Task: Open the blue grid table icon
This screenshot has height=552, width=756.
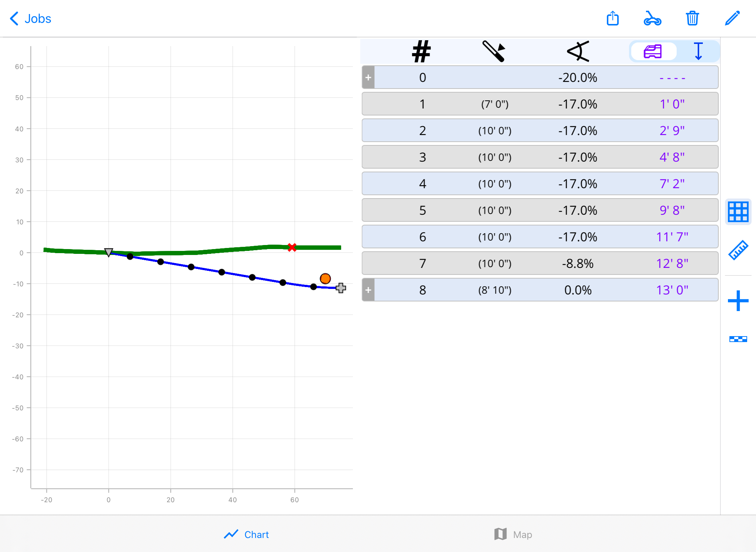Action: click(738, 212)
